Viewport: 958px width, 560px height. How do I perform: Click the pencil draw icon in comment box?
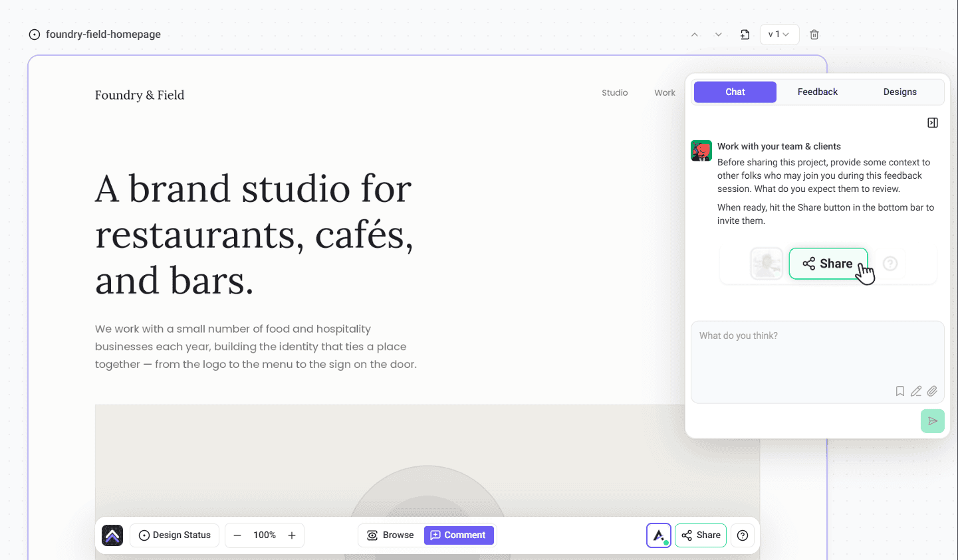pos(916,391)
